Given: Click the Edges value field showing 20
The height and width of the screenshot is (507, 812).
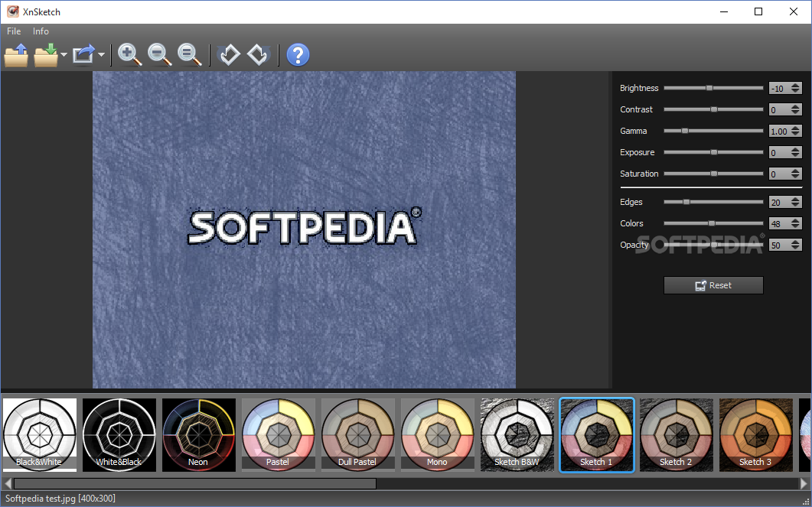Looking at the screenshot, I should (x=779, y=203).
